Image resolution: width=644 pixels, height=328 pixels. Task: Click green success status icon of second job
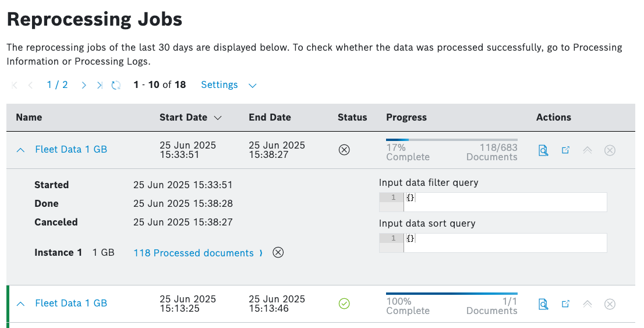click(344, 304)
